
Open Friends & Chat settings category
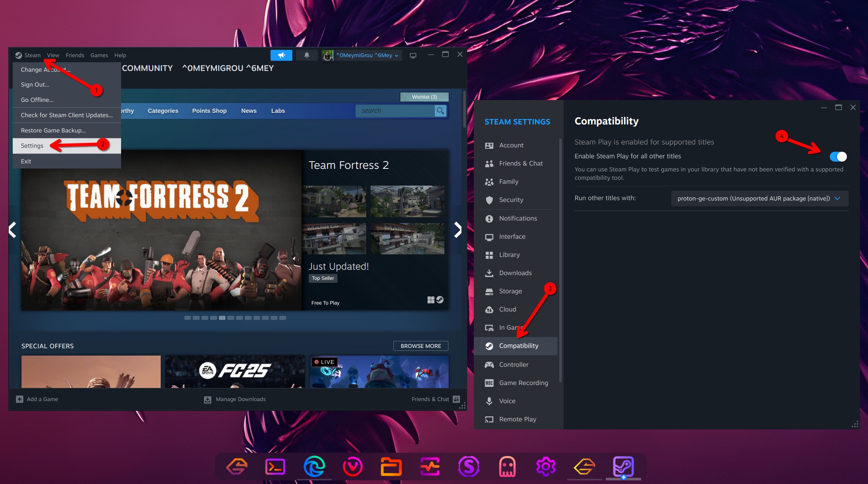click(516, 163)
